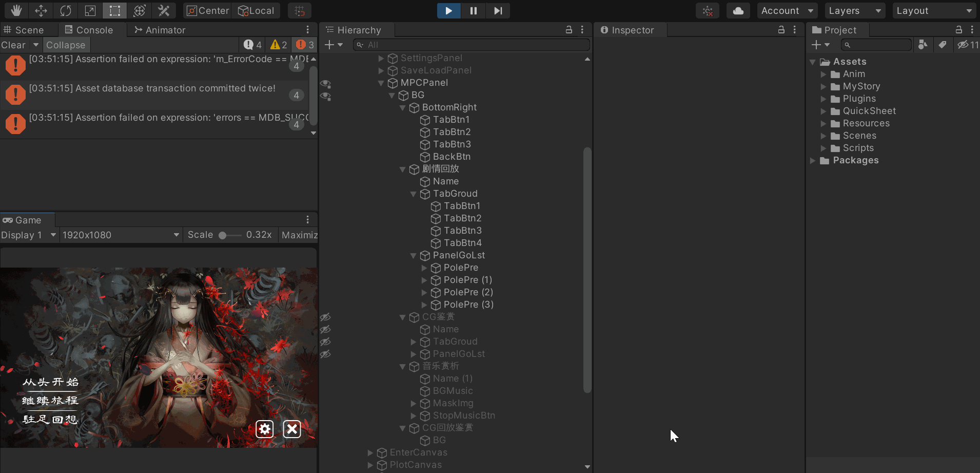Image resolution: width=980 pixels, height=473 pixels.
Task: Lock the Hierarchy panel
Action: (x=569, y=30)
